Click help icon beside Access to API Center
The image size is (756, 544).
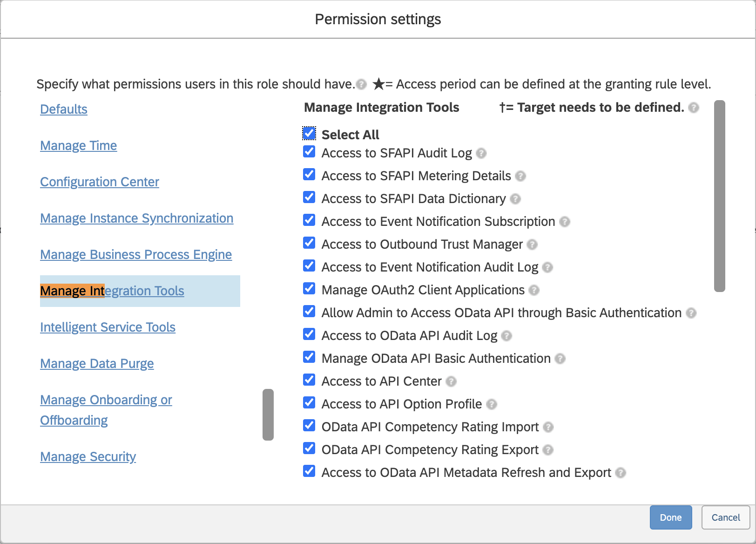click(451, 381)
